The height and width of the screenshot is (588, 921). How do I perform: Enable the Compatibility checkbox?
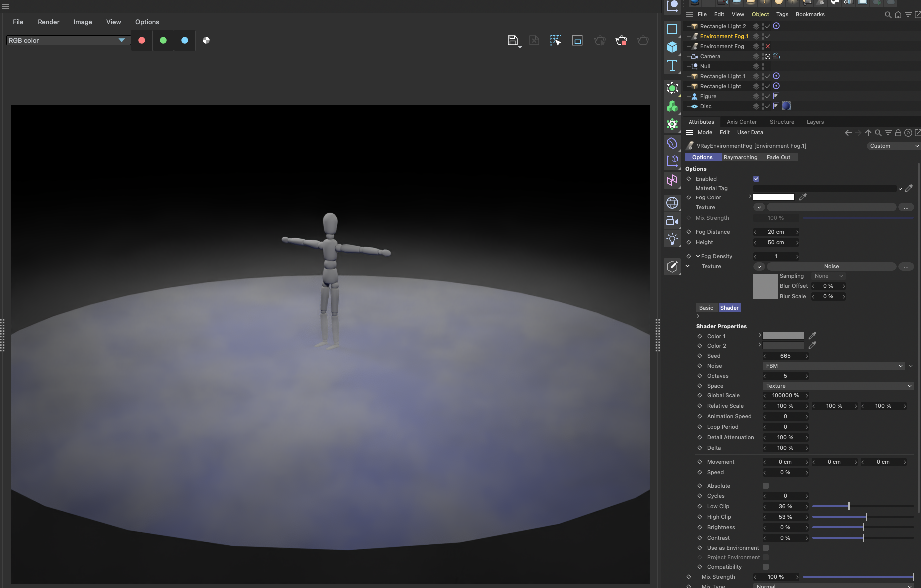coord(766,567)
